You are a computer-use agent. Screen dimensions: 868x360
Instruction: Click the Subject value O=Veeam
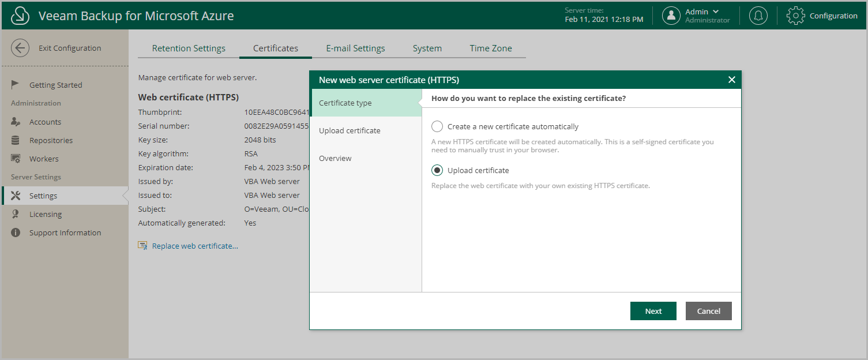277,209
